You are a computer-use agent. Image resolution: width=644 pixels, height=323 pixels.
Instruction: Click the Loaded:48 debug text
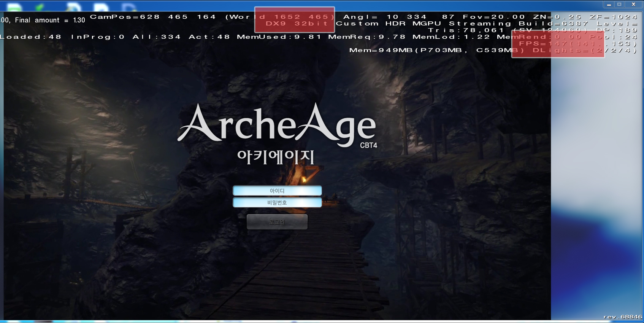[31, 37]
